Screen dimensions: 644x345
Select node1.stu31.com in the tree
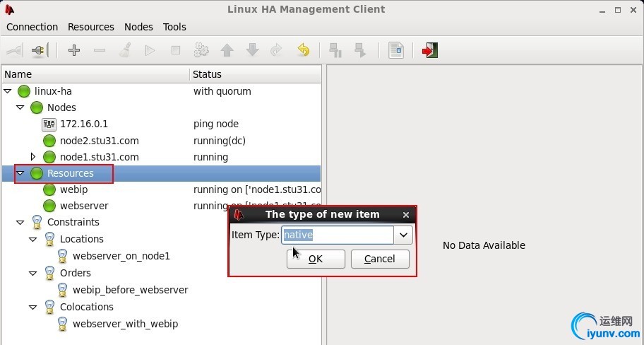(100, 157)
